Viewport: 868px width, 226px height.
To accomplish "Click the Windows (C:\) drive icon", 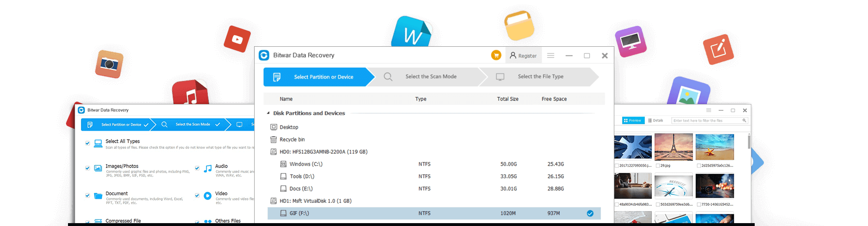I will [284, 164].
